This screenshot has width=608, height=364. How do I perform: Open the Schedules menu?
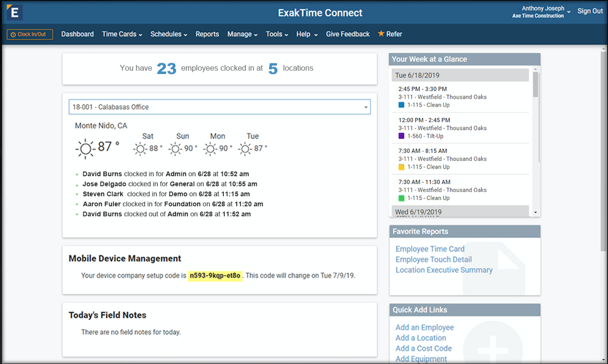tap(169, 34)
